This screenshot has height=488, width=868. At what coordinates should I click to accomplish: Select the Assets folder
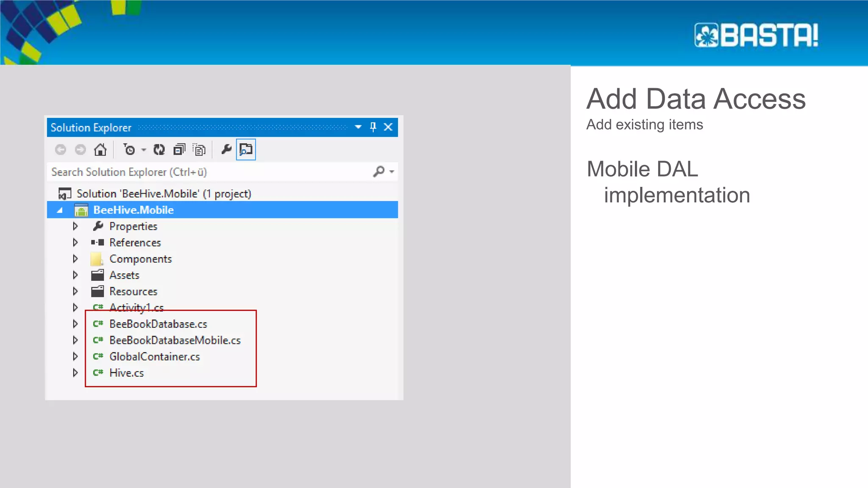tap(124, 275)
